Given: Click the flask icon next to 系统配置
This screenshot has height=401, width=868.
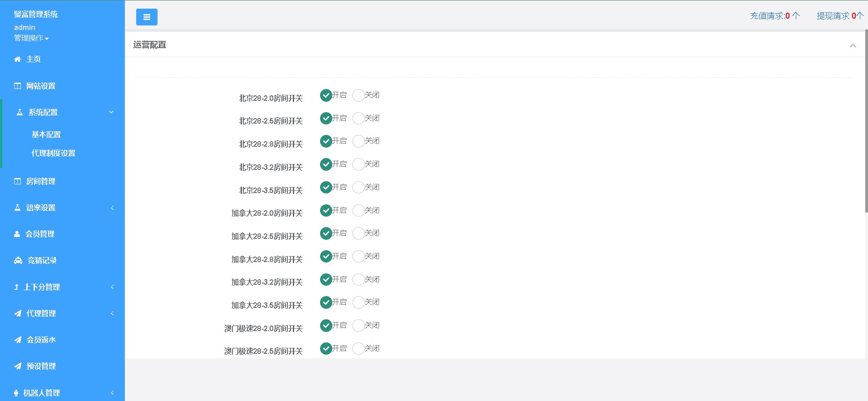Looking at the screenshot, I should coord(20,112).
